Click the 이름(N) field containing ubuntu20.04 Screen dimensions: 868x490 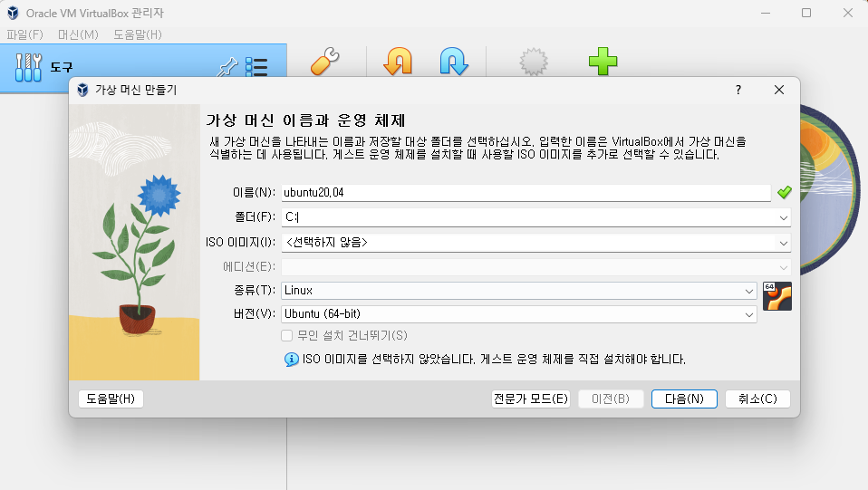(x=526, y=192)
